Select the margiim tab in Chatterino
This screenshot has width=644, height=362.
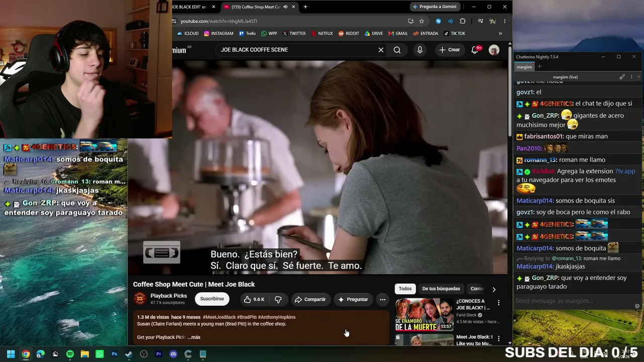524,67
